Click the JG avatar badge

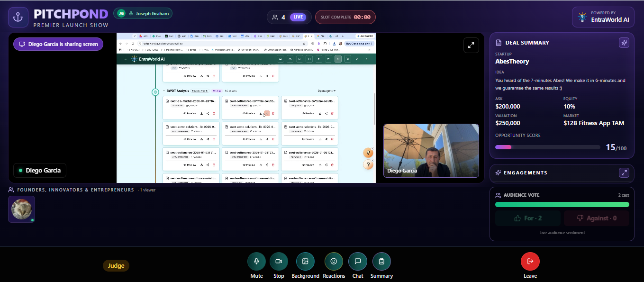[121, 14]
